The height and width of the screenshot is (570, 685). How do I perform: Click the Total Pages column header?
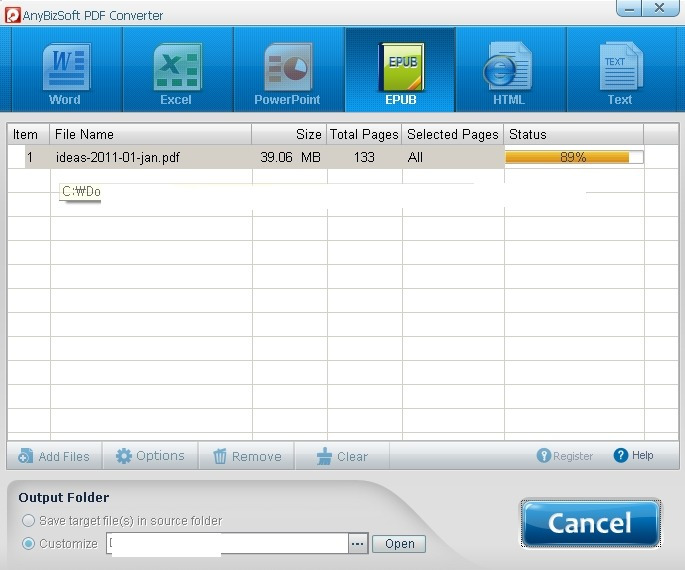pyautogui.click(x=364, y=134)
